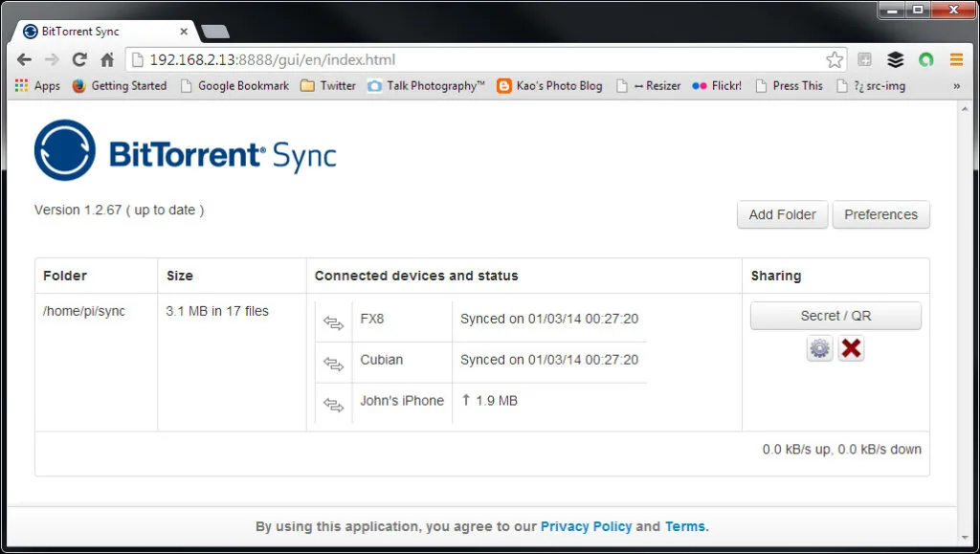The width and height of the screenshot is (980, 554).
Task: Click the page scrollbar up arrow
Action: 965,109
